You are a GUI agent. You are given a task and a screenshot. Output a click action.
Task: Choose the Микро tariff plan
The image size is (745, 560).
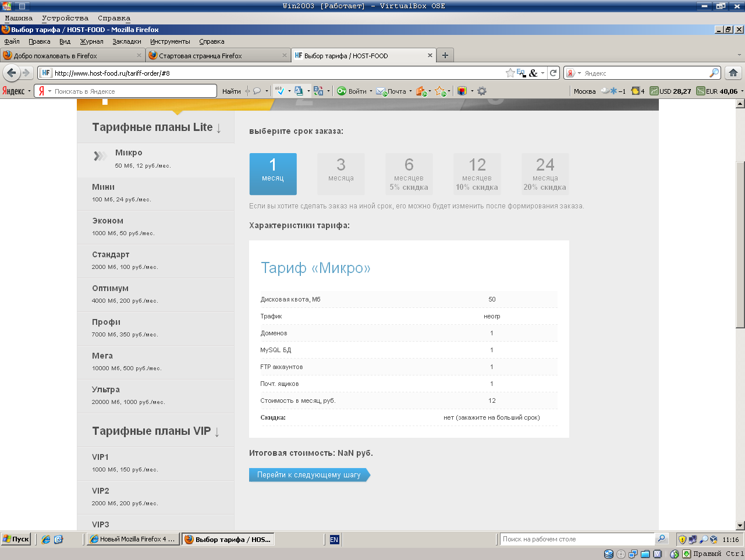[156, 159]
